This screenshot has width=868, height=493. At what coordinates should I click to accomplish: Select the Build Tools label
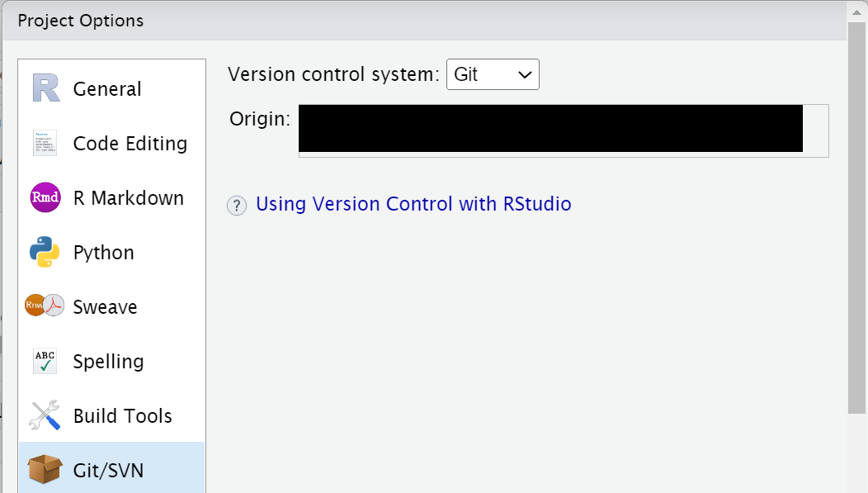coord(123,416)
